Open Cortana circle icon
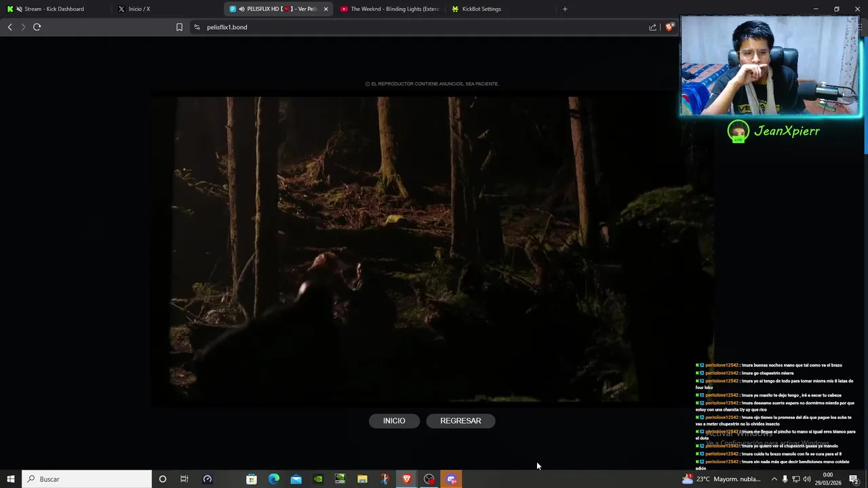 [162, 479]
